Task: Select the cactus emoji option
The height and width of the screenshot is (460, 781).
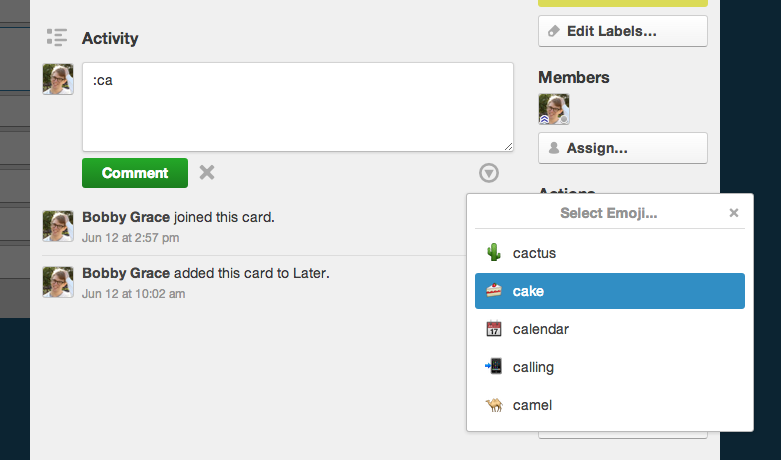Action: coord(610,253)
